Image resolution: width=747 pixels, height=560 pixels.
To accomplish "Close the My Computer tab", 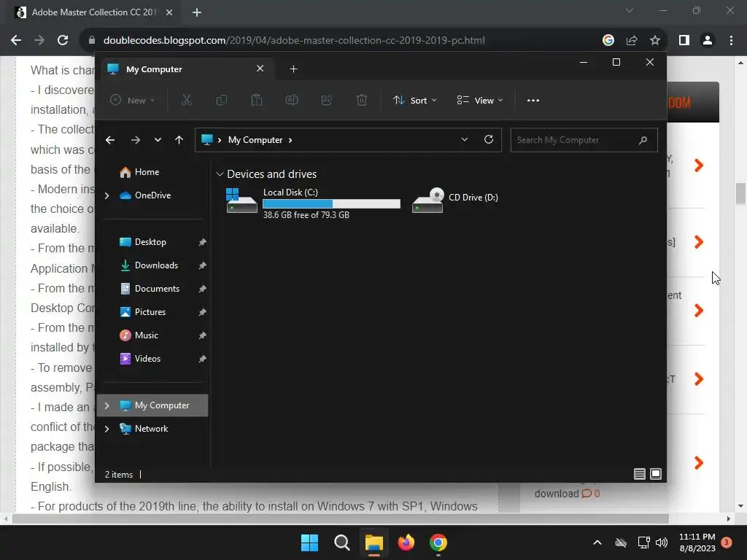I will [x=260, y=69].
